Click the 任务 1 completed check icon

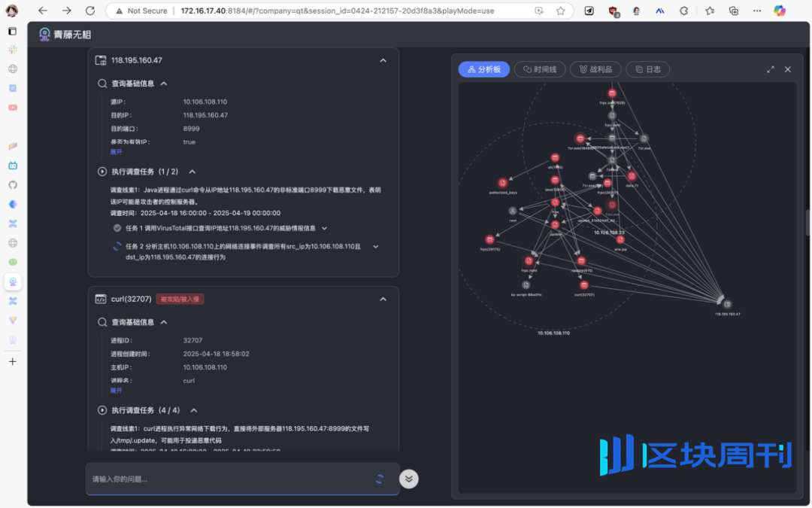tap(117, 228)
